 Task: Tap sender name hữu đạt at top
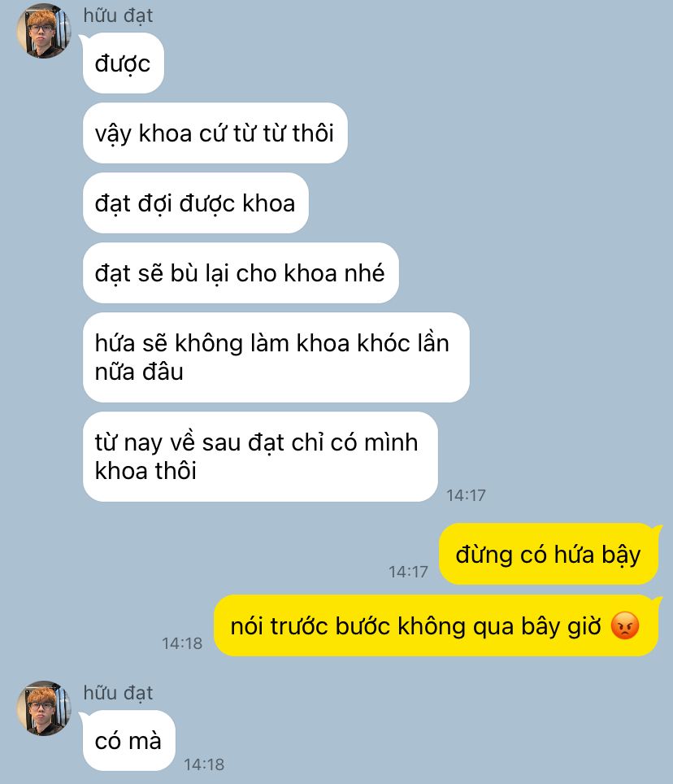click(x=118, y=15)
